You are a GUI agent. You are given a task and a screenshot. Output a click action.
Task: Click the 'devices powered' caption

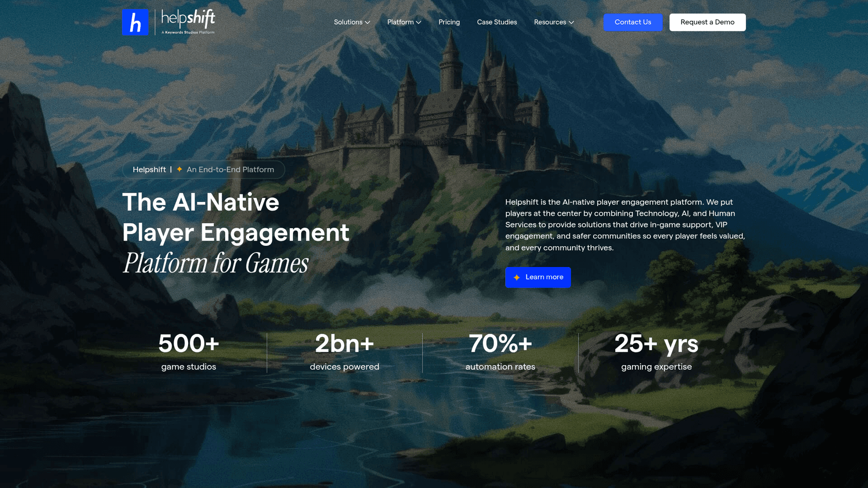[x=344, y=367]
